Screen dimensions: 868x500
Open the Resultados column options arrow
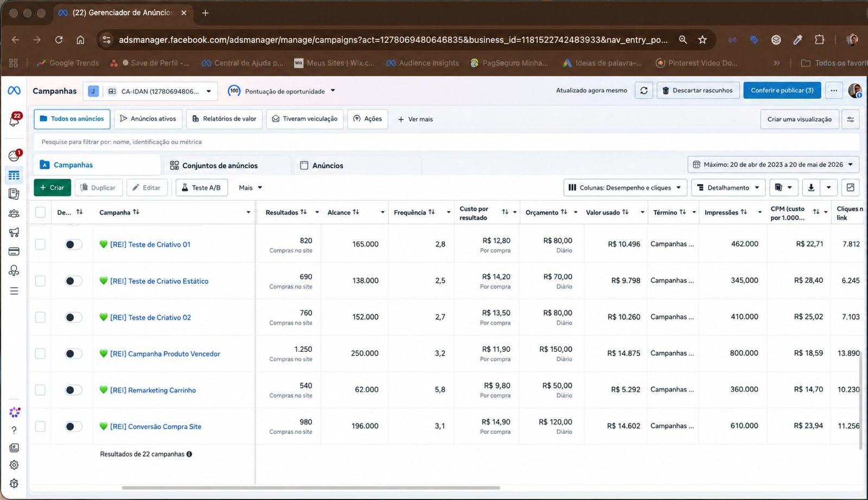(317, 212)
